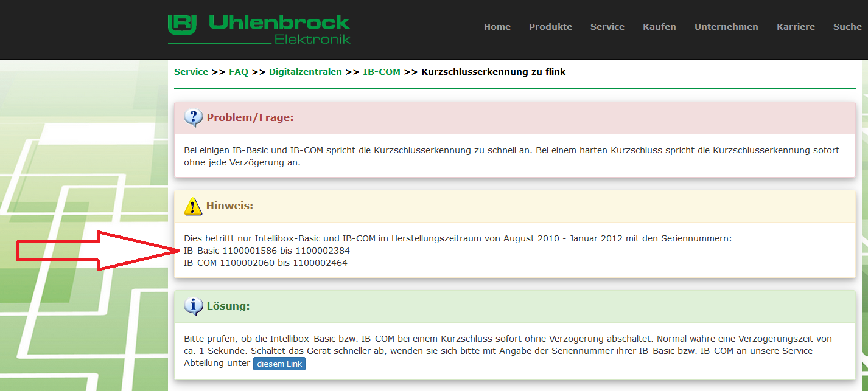This screenshot has height=391, width=868.
Task: Click the 'diesem Link' button
Action: pyautogui.click(x=279, y=364)
